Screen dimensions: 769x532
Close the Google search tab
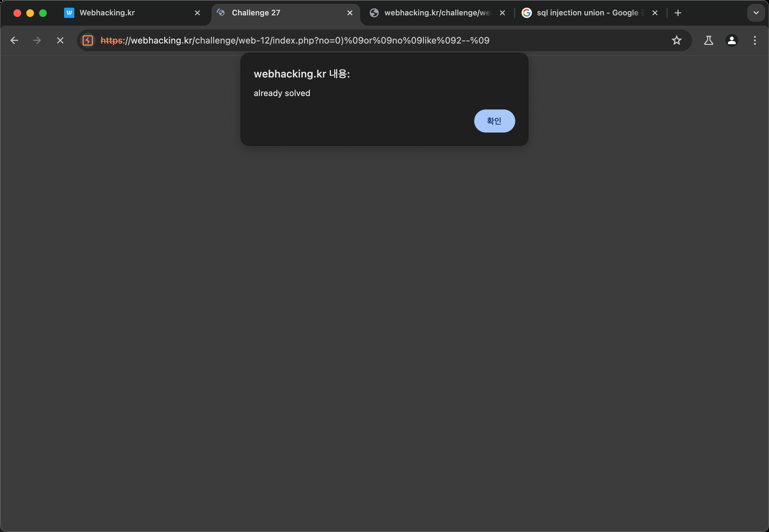point(655,13)
